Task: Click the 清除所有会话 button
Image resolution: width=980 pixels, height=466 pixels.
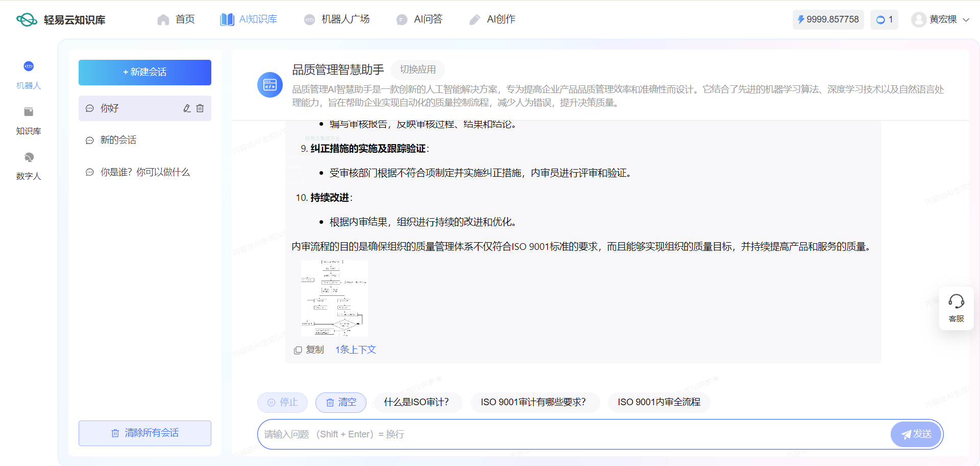Action: coord(145,433)
